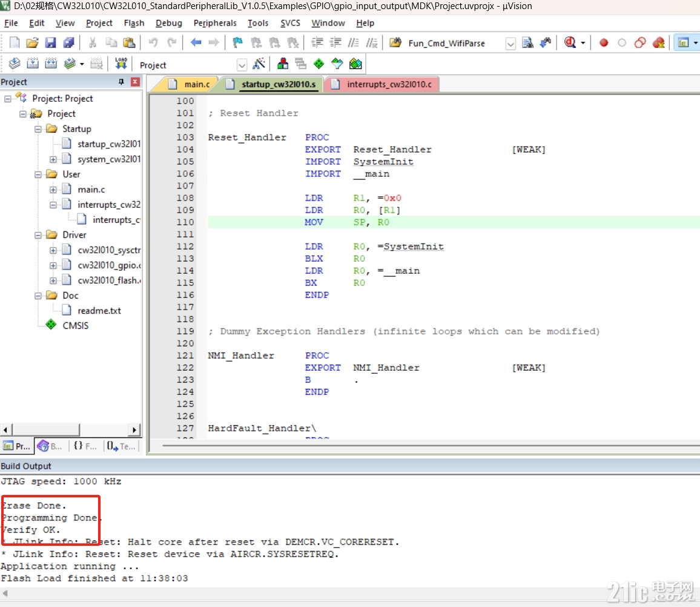Toggle the Project window view button

(x=683, y=43)
